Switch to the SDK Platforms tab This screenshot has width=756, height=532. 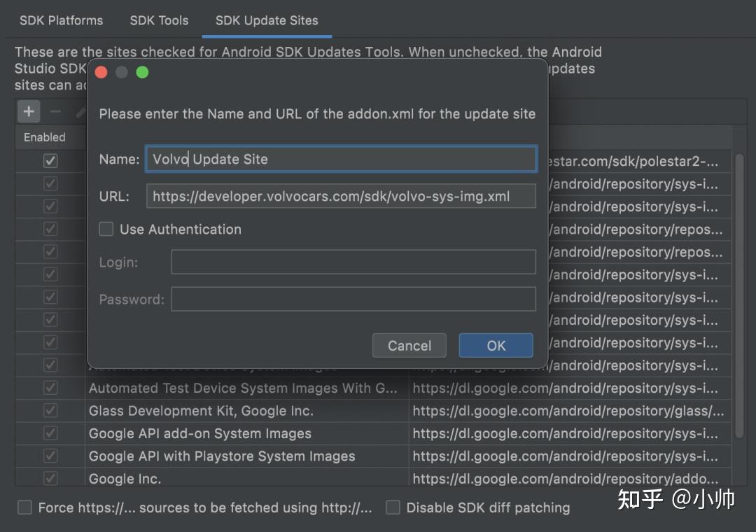[x=61, y=20]
